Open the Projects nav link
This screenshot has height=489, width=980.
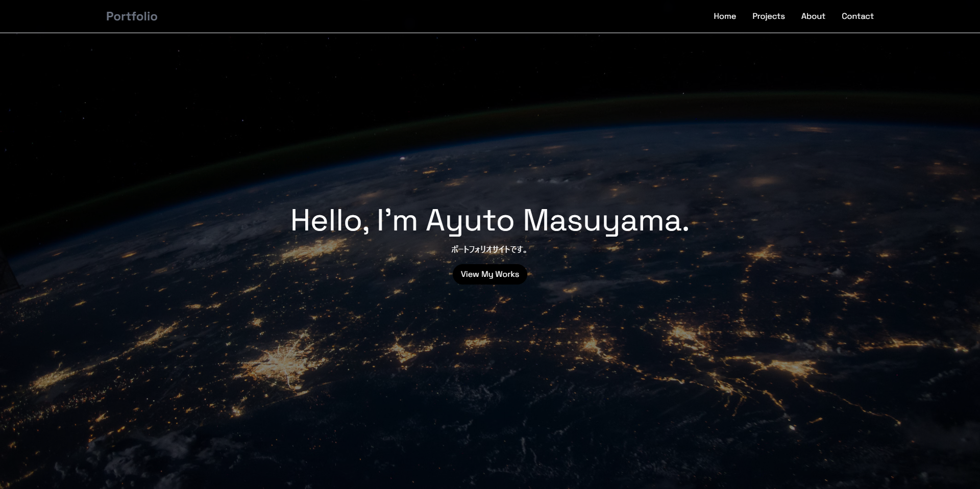point(768,16)
